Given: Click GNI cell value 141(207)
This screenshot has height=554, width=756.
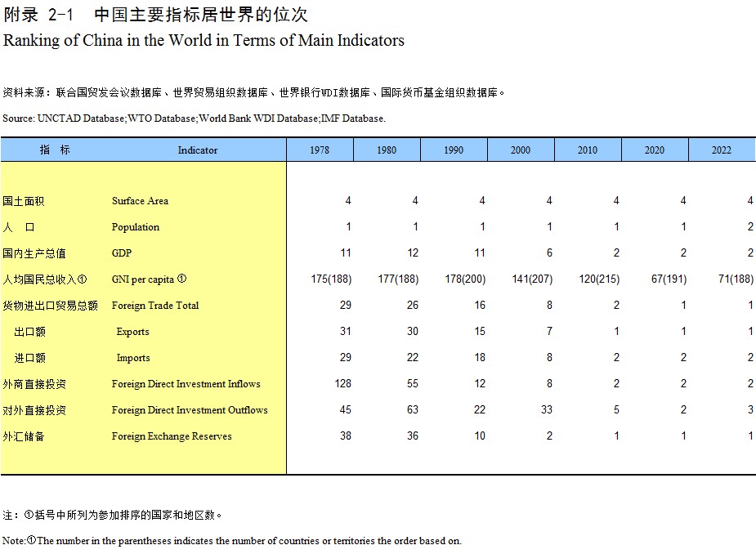Looking at the screenshot, I should pos(532,279).
